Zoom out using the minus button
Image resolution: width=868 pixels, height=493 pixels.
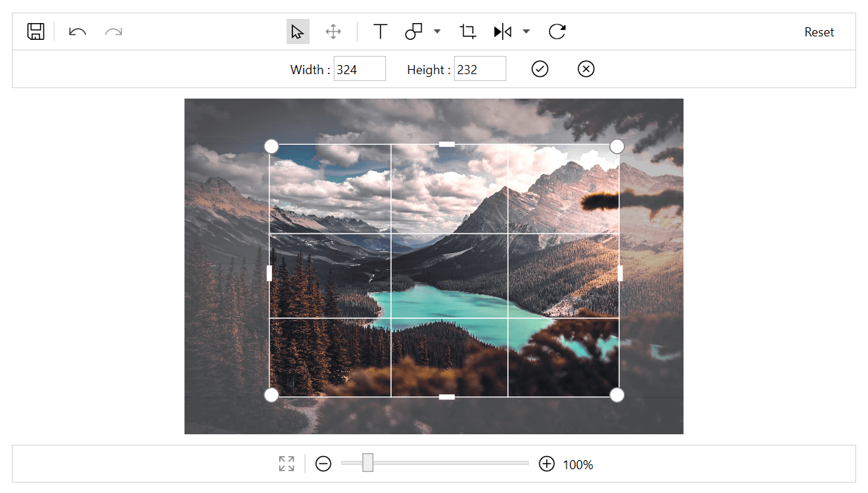click(x=323, y=464)
